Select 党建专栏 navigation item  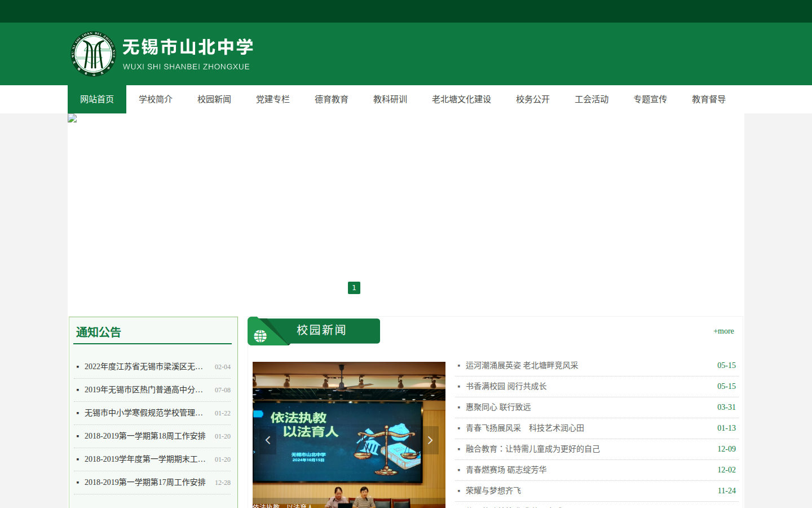click(x=273, y=99)
